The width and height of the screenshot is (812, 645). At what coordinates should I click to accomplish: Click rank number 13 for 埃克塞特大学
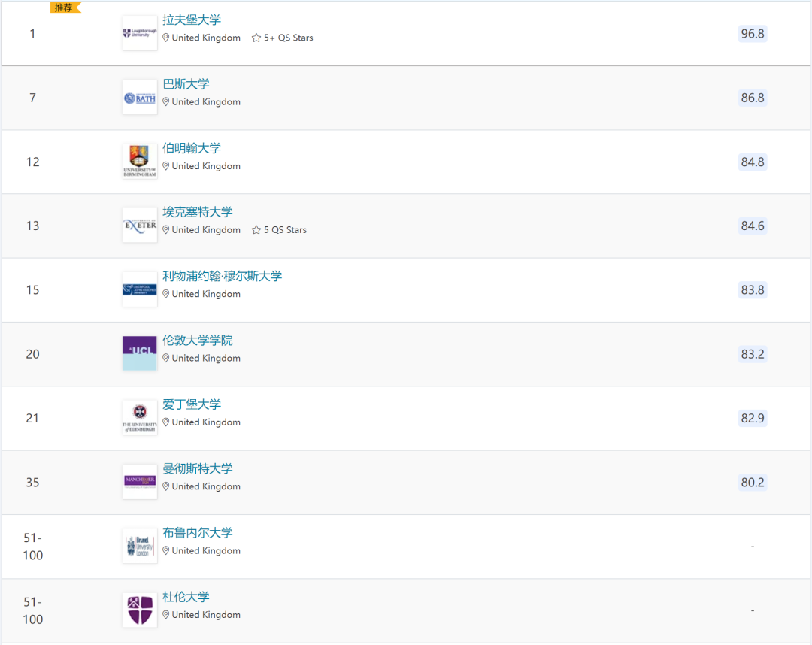[32, 226]
